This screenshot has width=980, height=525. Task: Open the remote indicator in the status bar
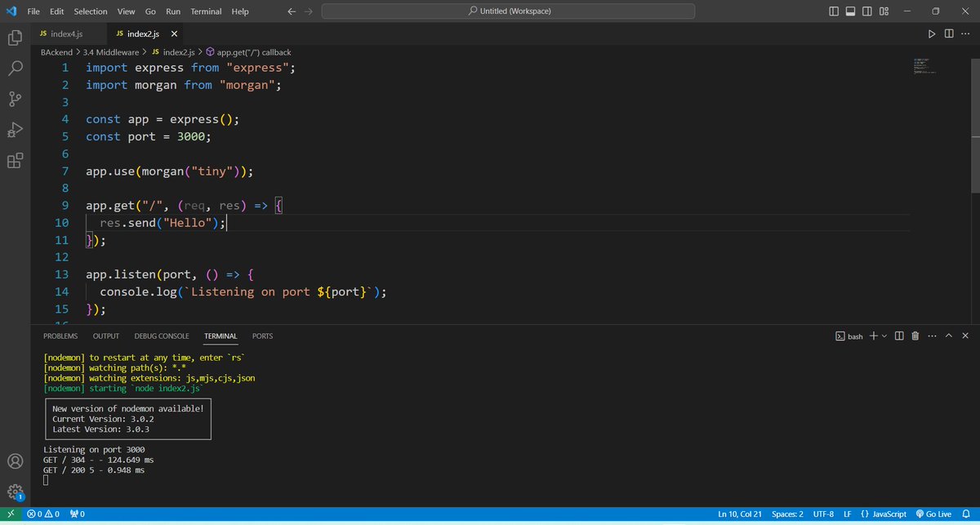pyautogui.click(x=10, y=514)
